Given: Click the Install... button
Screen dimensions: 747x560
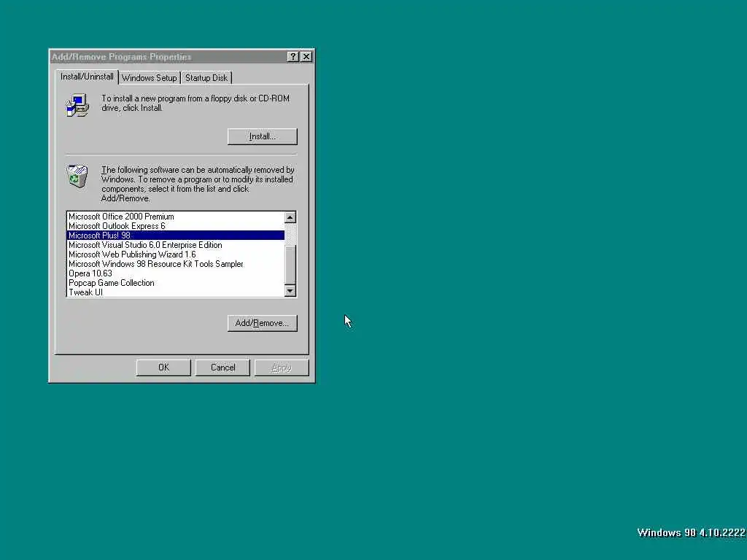Looking at the screenshot, I should [x=262, y=136].
